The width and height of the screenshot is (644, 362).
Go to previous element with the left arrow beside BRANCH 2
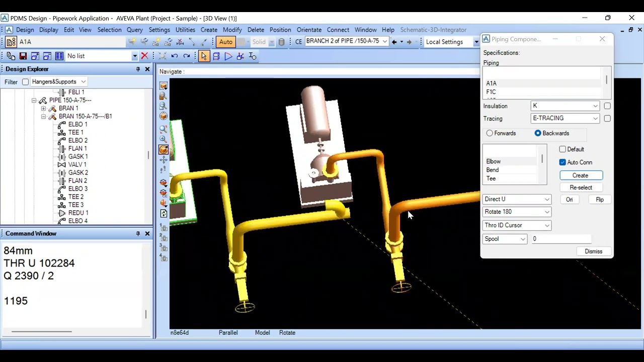tap(394, 42)
